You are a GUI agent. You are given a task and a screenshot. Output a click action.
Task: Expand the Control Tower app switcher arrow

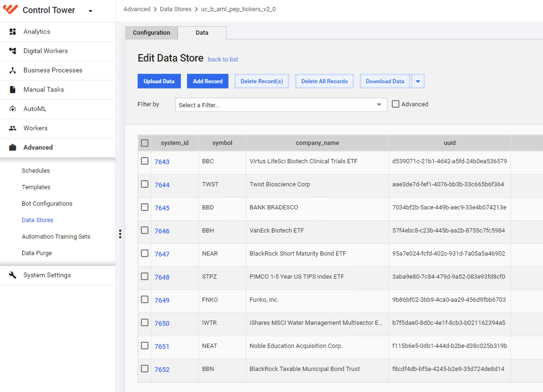90,11
